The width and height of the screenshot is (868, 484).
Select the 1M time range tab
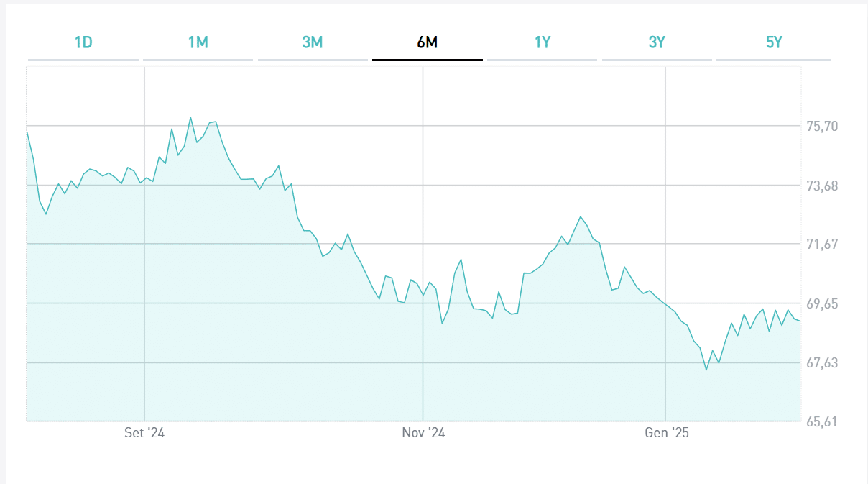198,42
